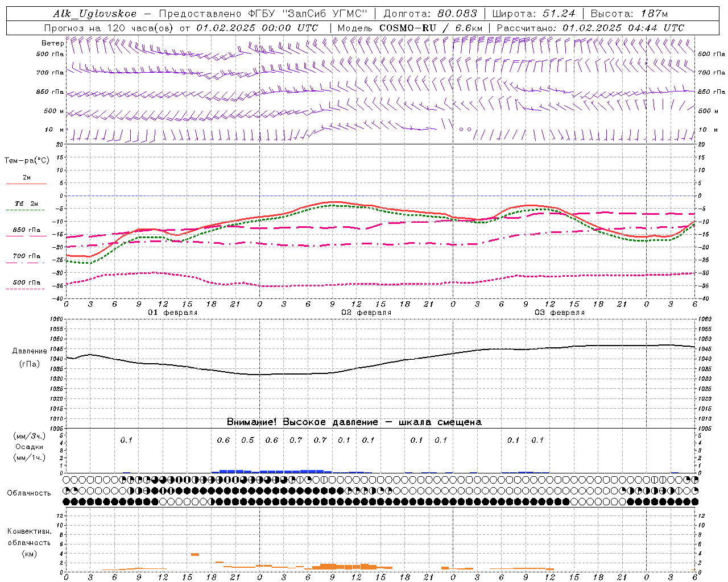Click the Осадки precipitation label
The image size is (728, 582).
[30, 447]
